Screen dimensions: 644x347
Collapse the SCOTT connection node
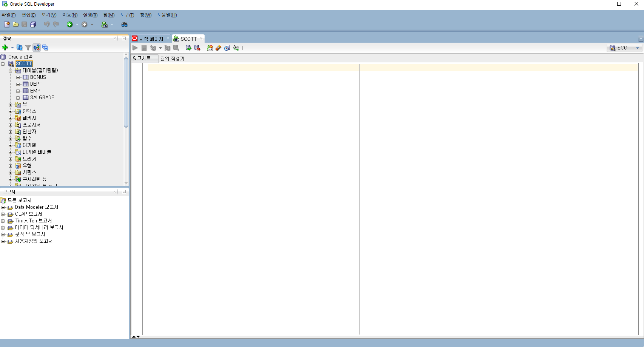point(3,64)
